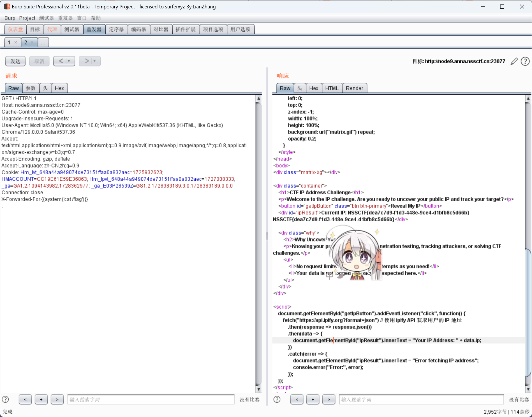This screenshot has width=532, height=417.
Task: Click the response search input field
Action: (422, 400)
